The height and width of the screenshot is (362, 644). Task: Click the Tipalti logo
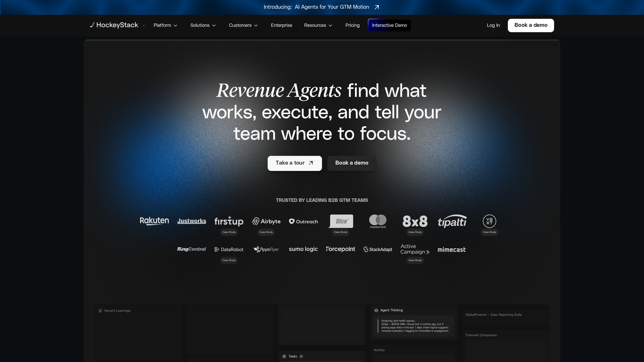(452, 221)
